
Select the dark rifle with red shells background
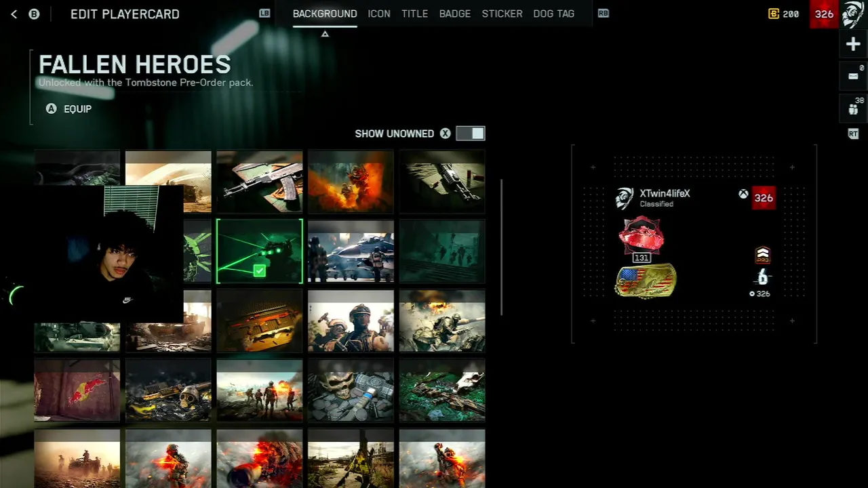coord(442,182)
